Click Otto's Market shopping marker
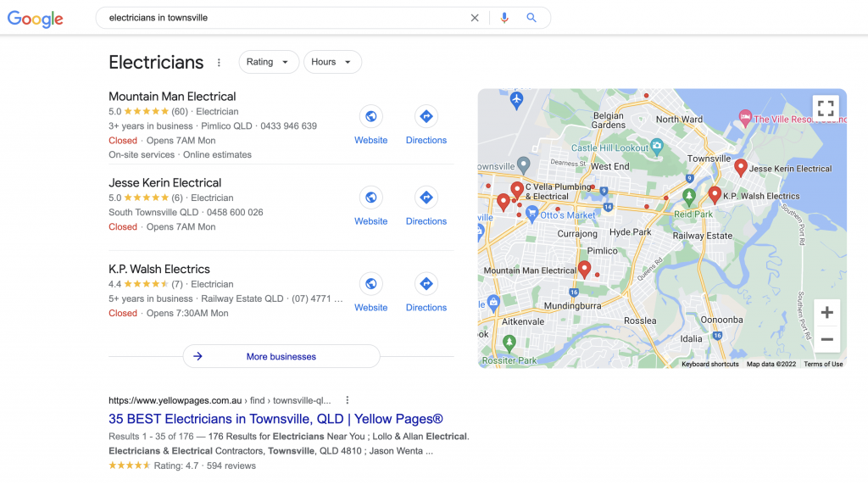This screenshot has height=485, width=868. point(531,214)
